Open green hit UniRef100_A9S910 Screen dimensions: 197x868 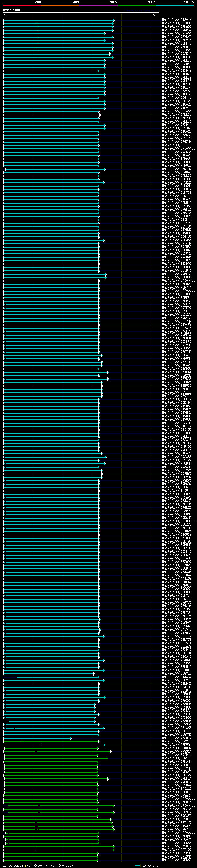(177, 751)
